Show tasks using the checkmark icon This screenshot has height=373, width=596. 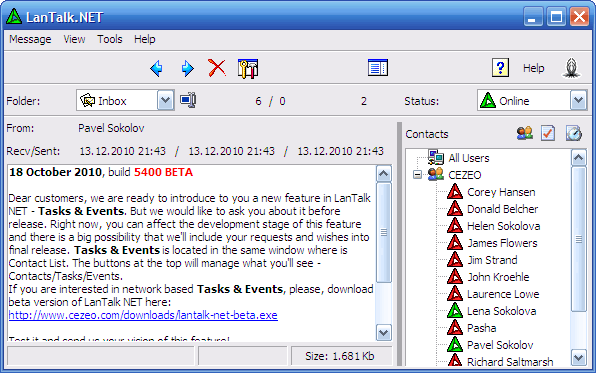pyautogui.click(x=548, y=133)
